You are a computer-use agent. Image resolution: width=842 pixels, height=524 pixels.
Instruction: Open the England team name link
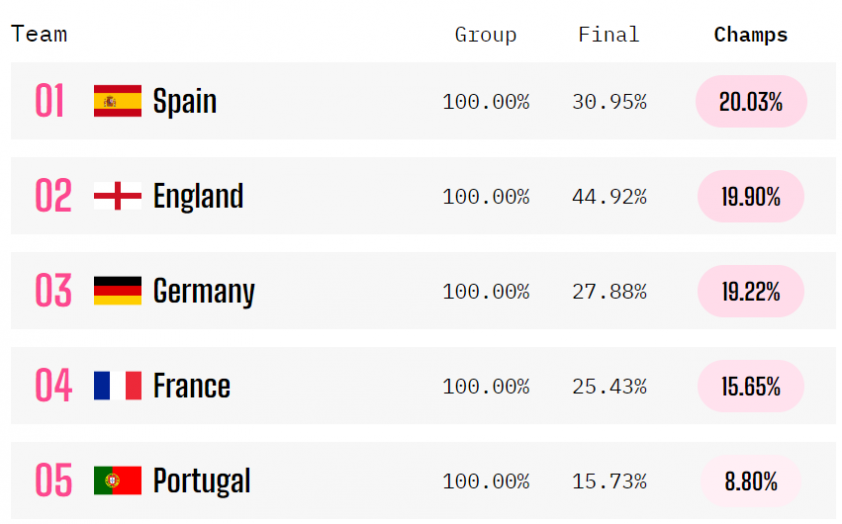tap(198, 196)
